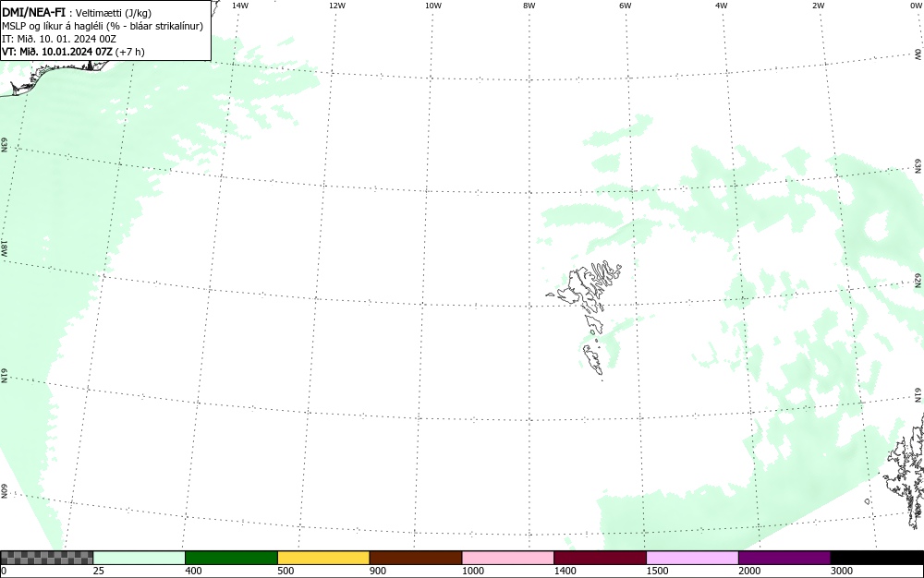Click the purple 2000–3000 legend swatch
This screenshot has height=578, width=924.
(784, 558)
